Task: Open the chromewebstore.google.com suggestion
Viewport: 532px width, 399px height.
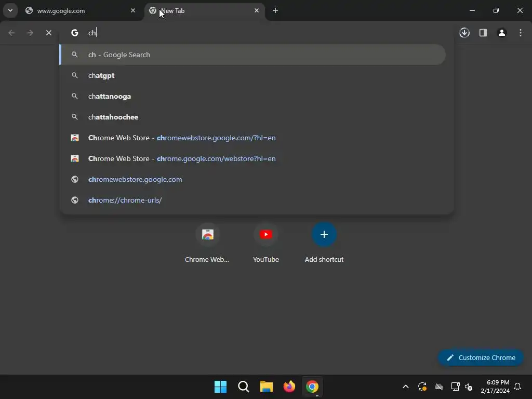Action: tap(253, 179)
